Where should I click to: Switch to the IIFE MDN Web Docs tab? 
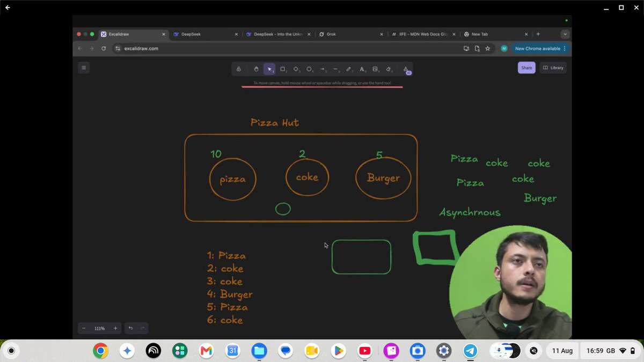(x=423, y=34)
